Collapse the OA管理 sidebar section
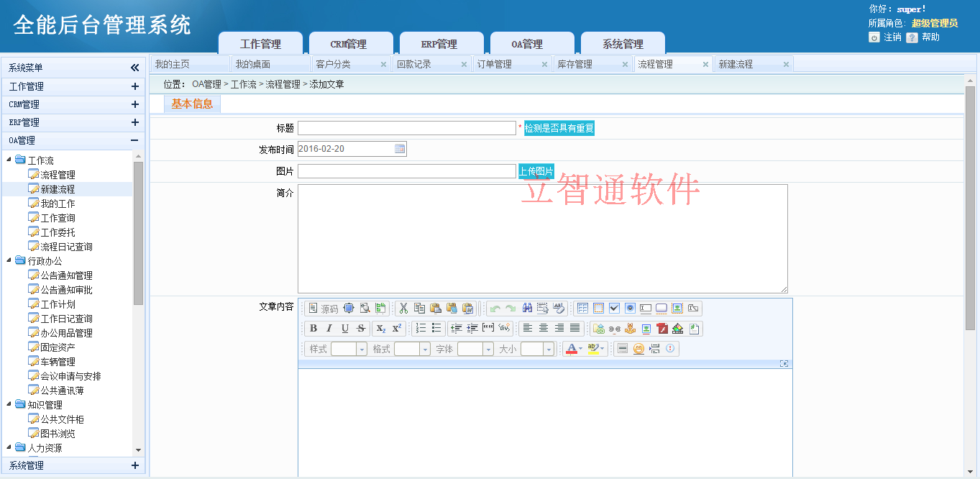This screenshot has height=479, width=980. coord(134,140)
